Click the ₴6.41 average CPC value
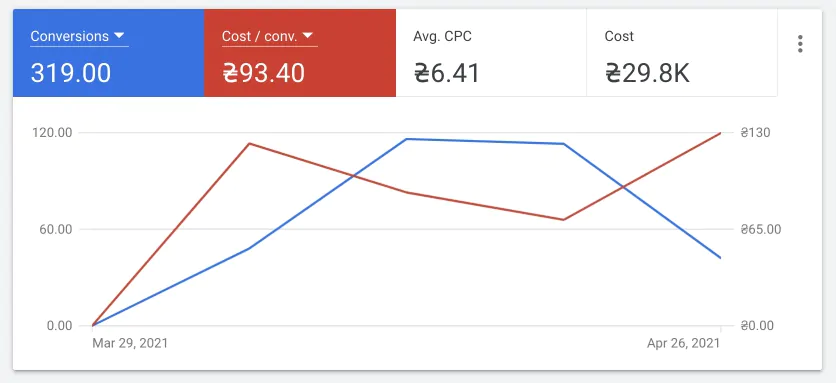 [x=447, y=73]
